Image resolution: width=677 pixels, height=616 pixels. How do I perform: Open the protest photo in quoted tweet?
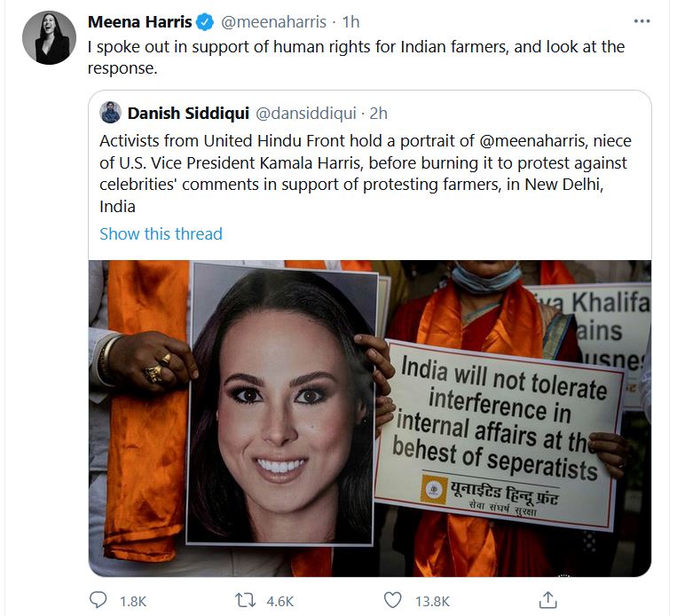click(x=370, y=418)
